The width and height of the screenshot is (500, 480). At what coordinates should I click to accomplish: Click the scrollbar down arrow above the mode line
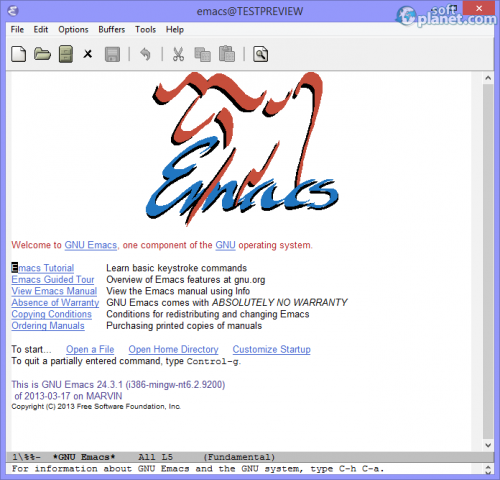point(488,445)
